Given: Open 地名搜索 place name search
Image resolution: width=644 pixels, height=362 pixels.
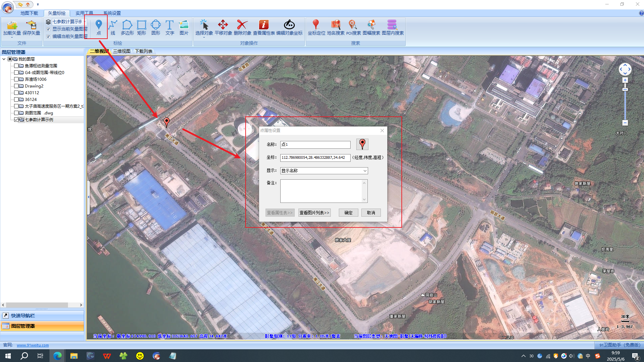Looking at the screenshot, I should (x=335, y=28).
